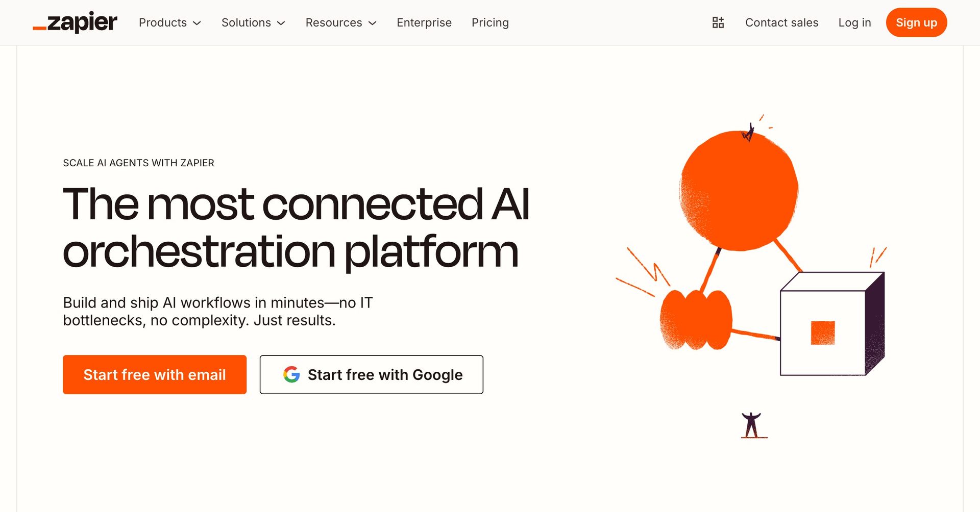980x512 pixels.
Task: Open the Solutions dropdown
Action: coord(246,22)
